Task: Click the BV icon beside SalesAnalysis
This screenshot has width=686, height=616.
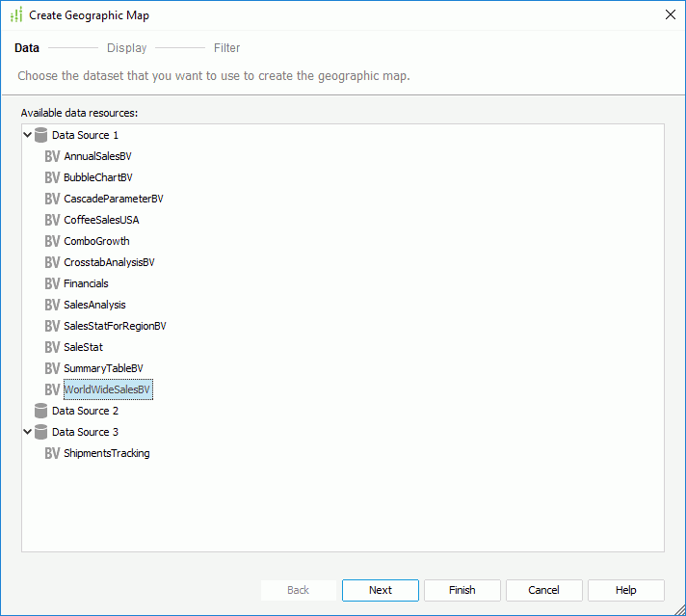Action: coord(52,305)
